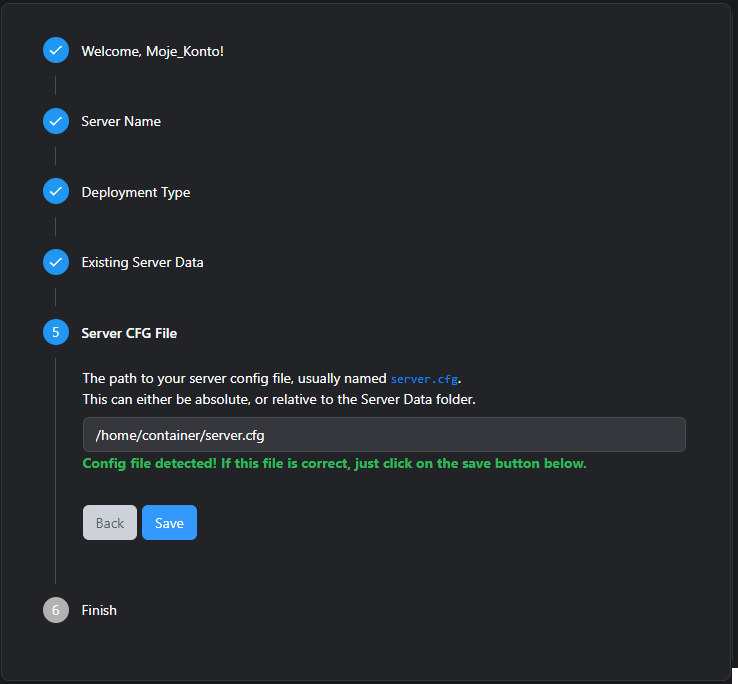Open the "Welcome, Moje_Konto!" step label
The width and height of the screenshot is (738, 684).
(x=152, y=51)
